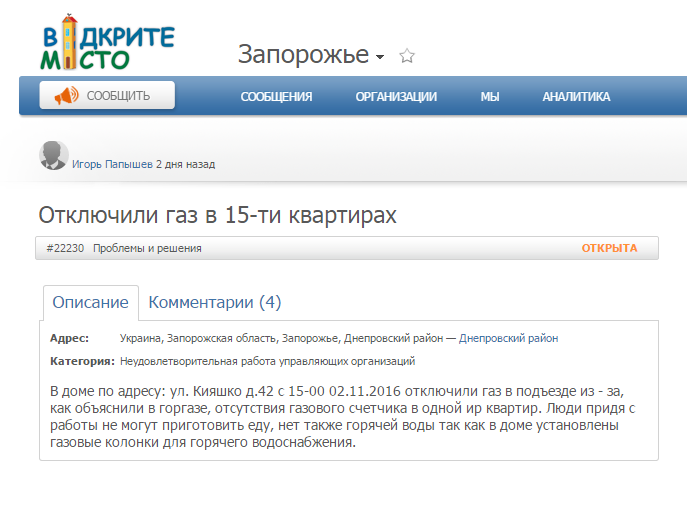Open the Неудовлетворительная работа управляющих организаций category

click(267, 361)
